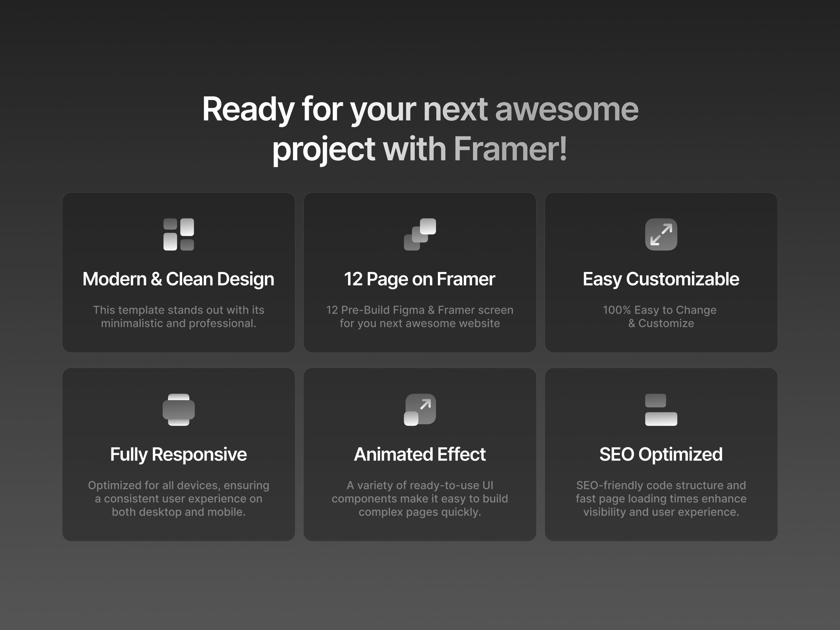Click the Animated Effect arrow icon
Viewport: 840px width, 630px height.
(420, 410)
